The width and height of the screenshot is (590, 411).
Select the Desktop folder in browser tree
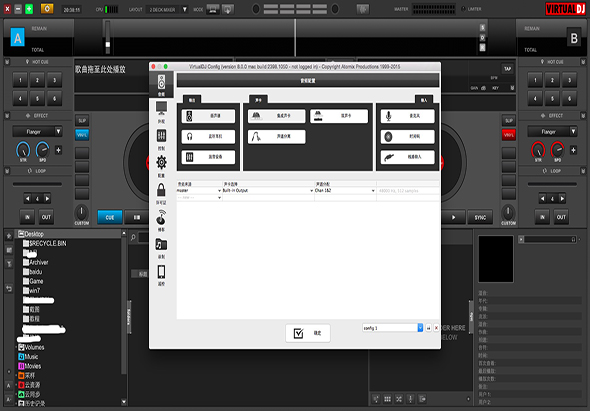(31, 234)
